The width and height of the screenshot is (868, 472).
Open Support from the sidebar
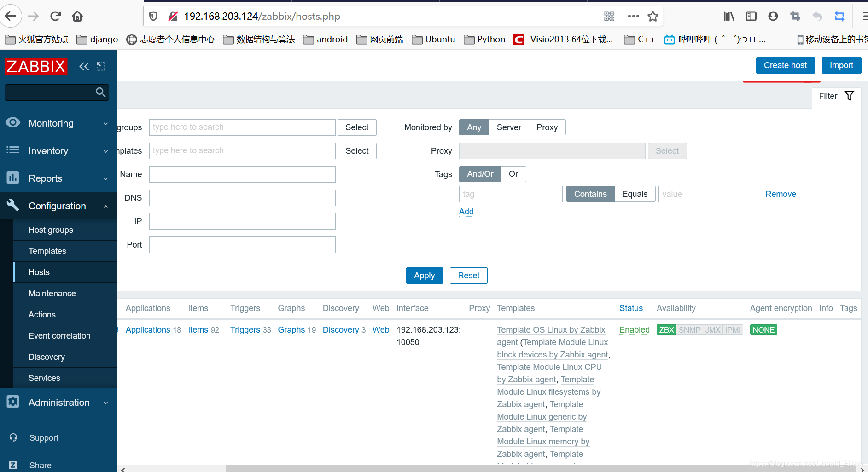pos(44,438)
